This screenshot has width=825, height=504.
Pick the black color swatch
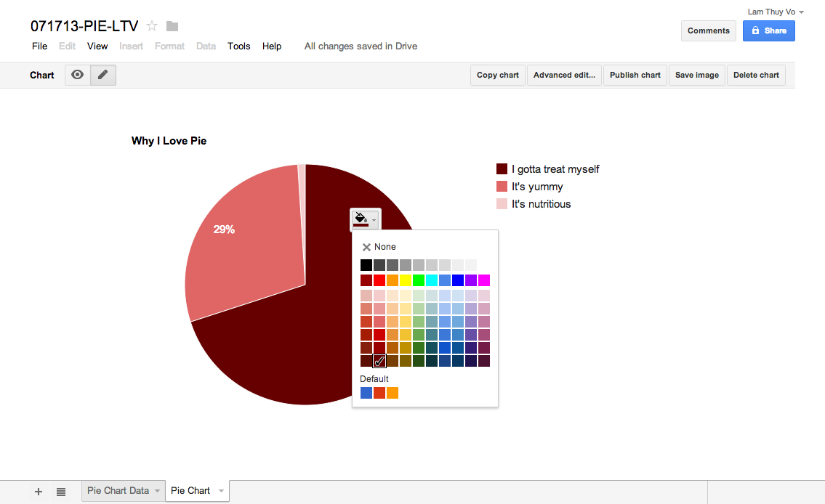[x=366, y=265]
